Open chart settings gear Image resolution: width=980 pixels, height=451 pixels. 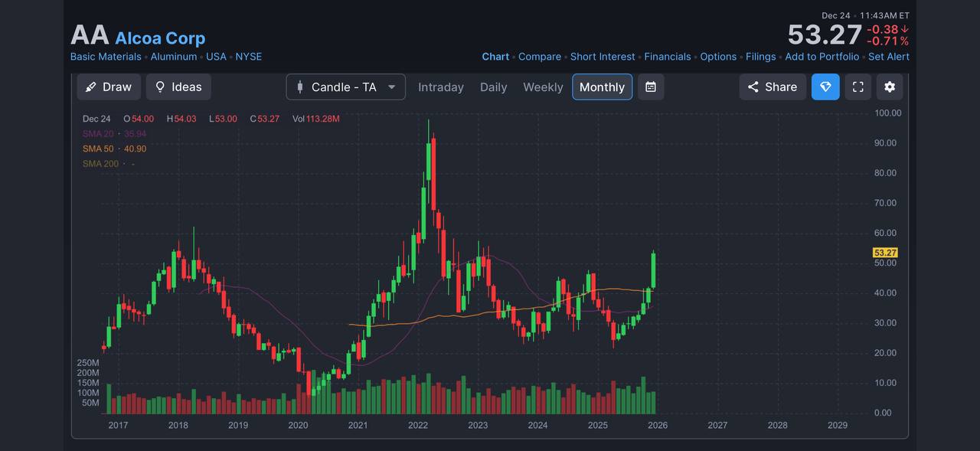[x=890, y=87]
